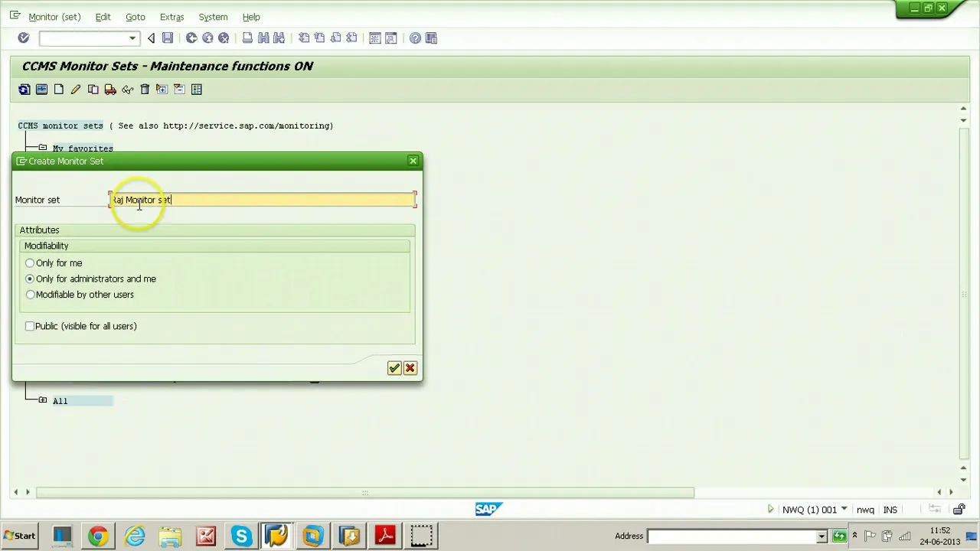Cancel dialog with the red X button
The height and width of the screenshot is (551, 980).
tap(410, 368)
